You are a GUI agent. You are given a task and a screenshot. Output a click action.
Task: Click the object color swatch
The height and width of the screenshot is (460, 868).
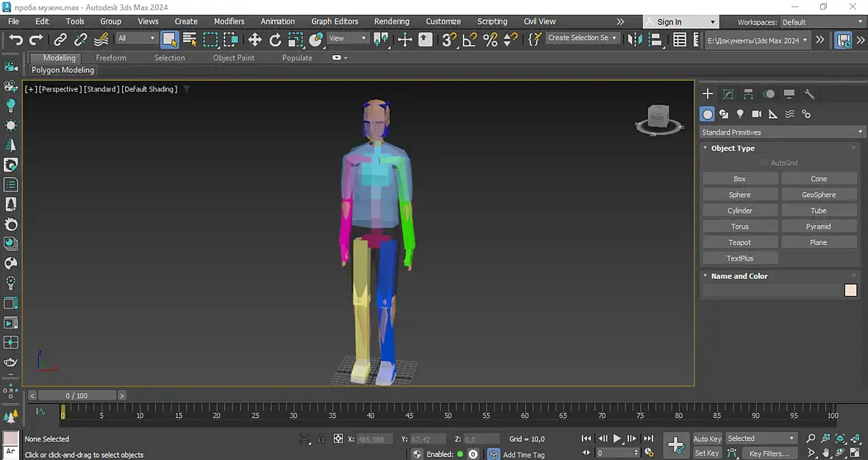[x=850, y=291]
